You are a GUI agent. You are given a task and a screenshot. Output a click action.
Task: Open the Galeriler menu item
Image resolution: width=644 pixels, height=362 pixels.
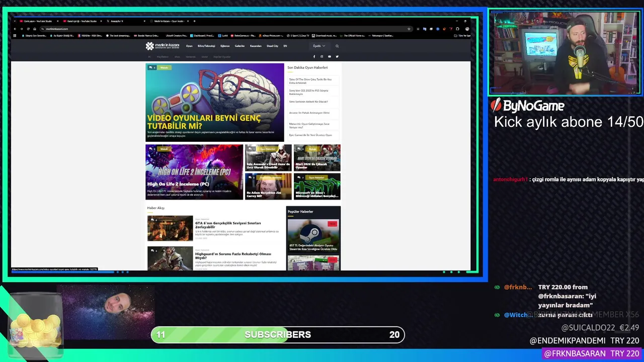point(239,46)
